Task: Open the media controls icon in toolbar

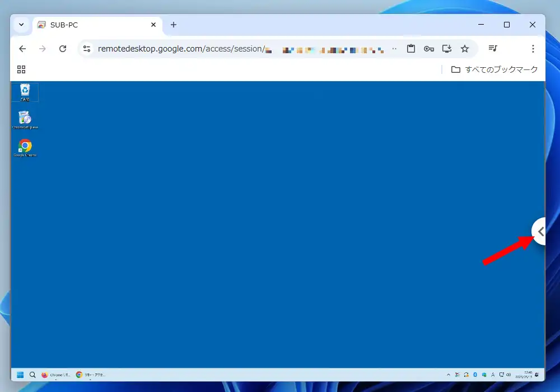Action: tap(493, 48)
